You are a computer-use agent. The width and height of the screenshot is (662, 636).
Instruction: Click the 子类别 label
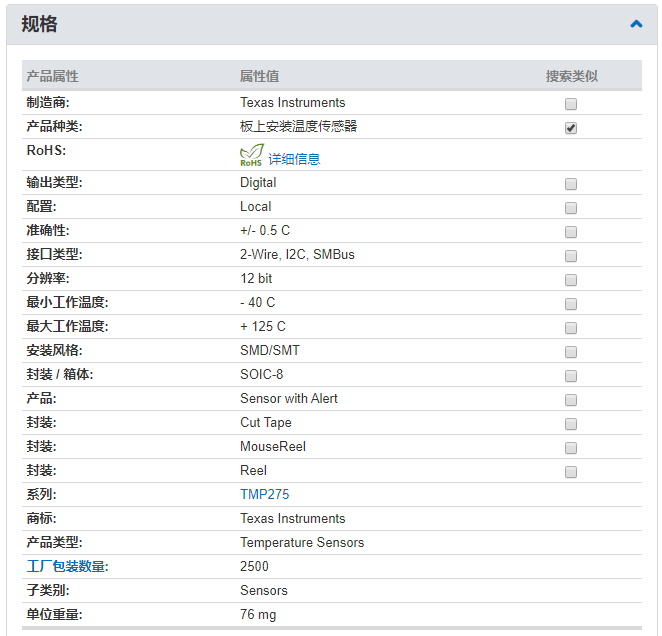(48, 590)
